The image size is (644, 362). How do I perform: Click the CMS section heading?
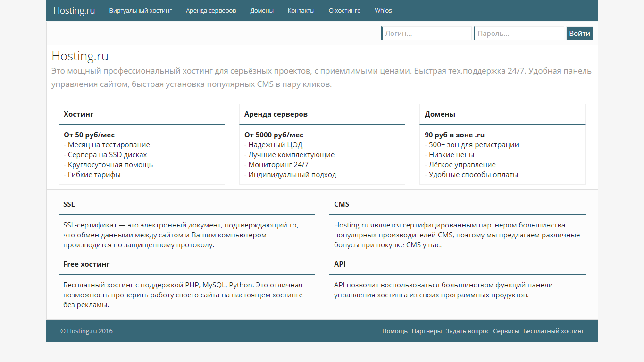342,204
